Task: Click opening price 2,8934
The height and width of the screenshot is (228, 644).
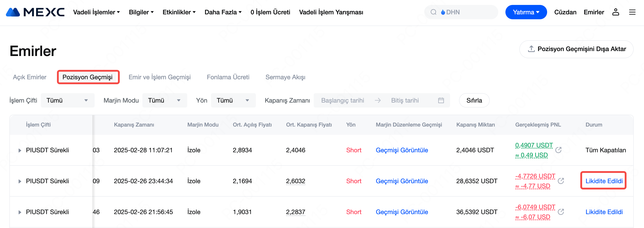Action: tap(242, 150)
